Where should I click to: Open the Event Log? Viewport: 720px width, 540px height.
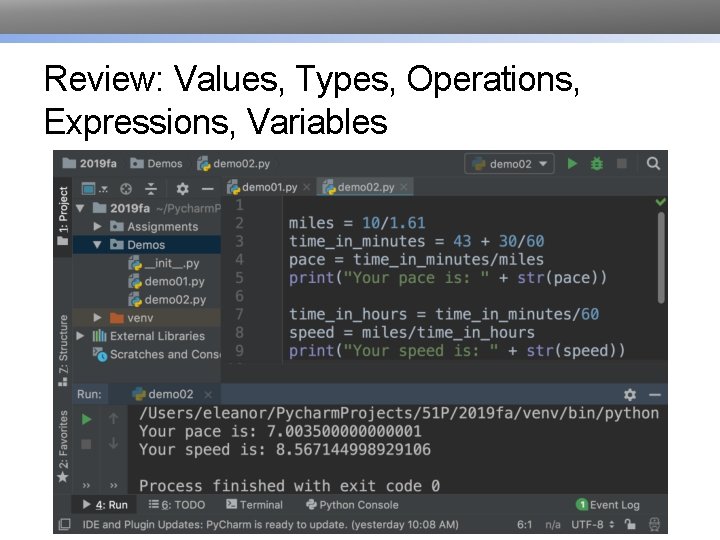point(608,505)
